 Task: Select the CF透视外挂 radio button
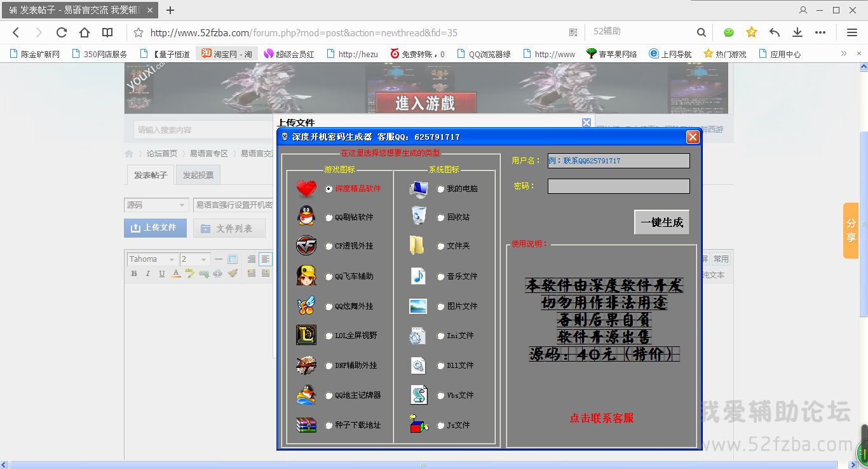(x=329, y=246)
